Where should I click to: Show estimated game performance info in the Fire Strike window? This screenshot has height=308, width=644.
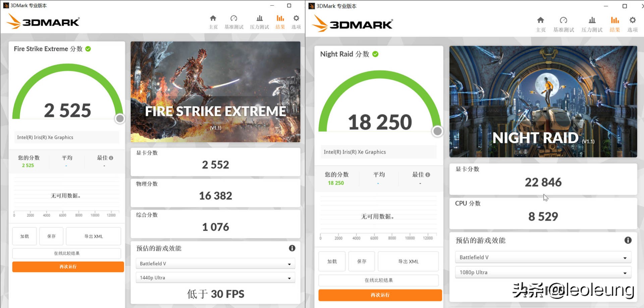tap(292, 248)
